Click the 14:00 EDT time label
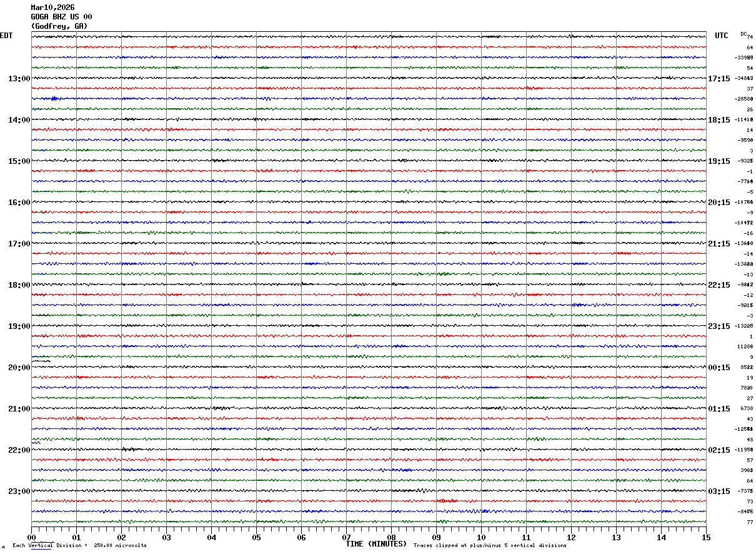756x554 pixels. pyautogui.click(x=19, y=120)
